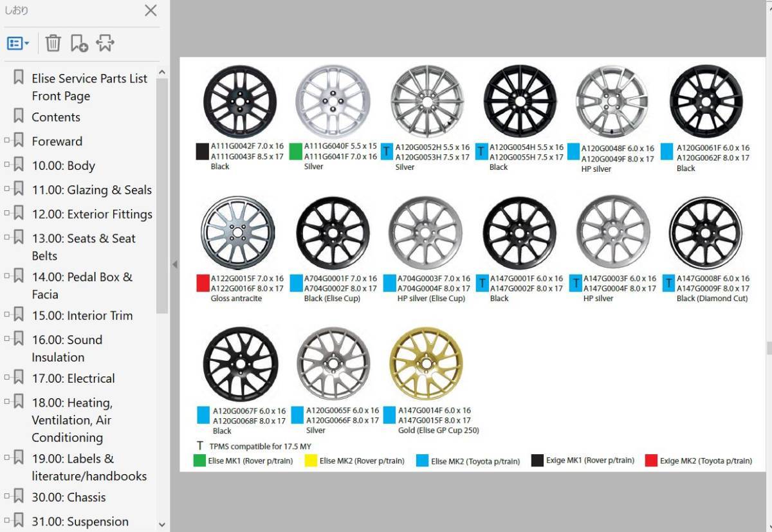Find the current bookmark icon

[x=105, y=43]
